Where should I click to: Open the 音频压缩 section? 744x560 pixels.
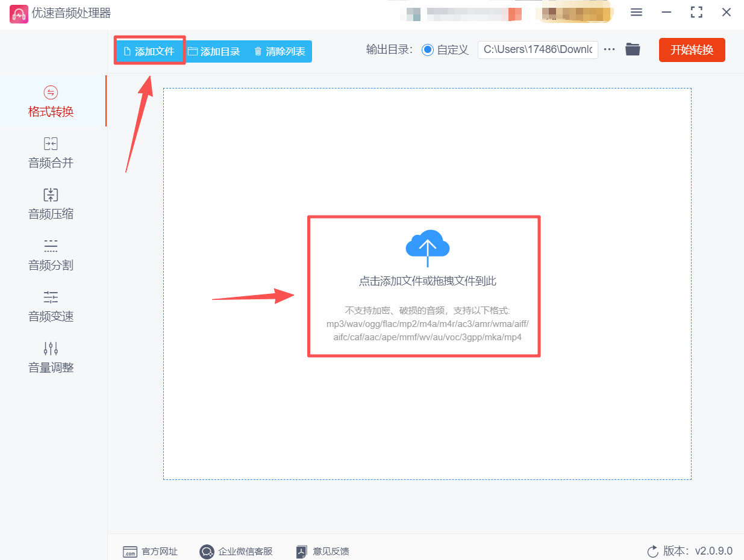(51, 204)
